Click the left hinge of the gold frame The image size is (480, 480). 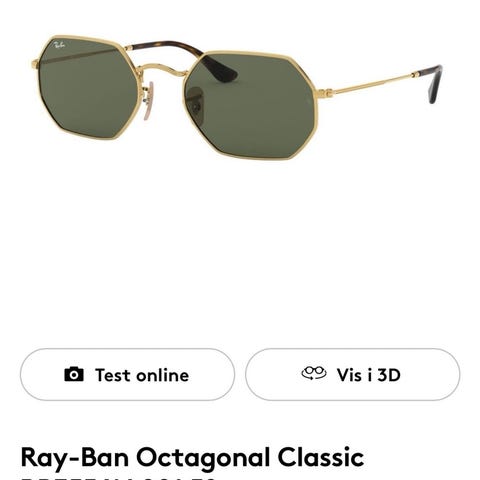pos(35,63)
